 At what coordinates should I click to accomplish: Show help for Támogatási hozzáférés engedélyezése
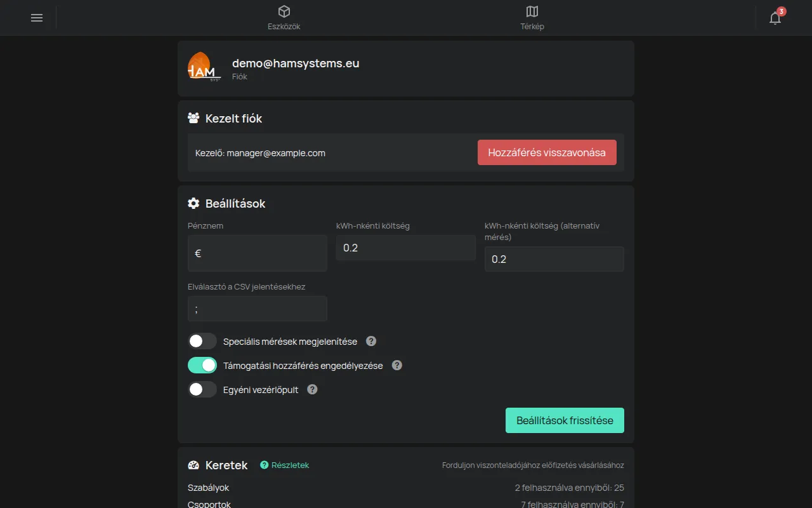[397, 365]
